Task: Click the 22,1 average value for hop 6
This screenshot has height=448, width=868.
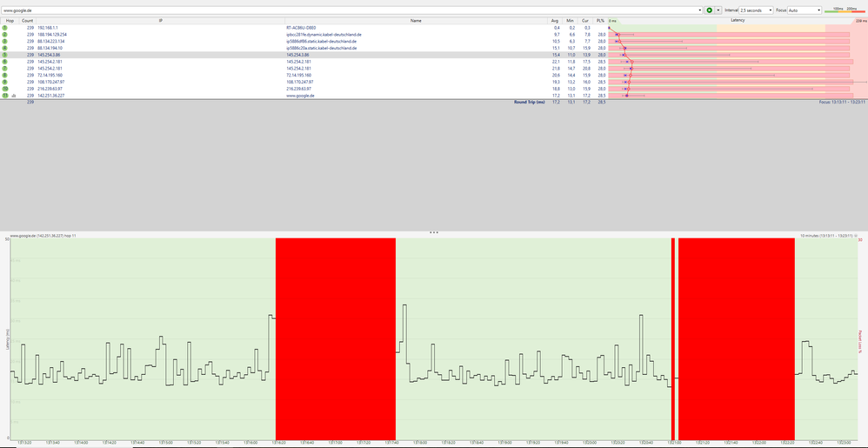Action: coord(557,62)
